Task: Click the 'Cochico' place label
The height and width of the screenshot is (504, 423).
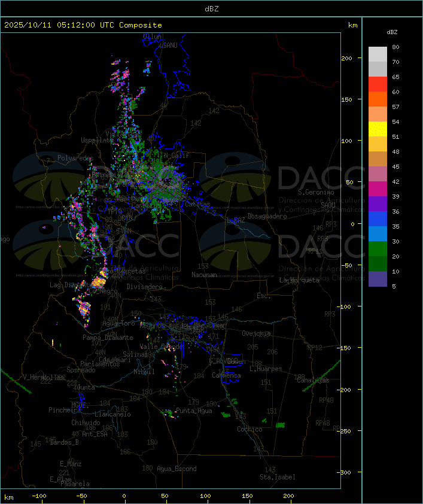Action: 249,429
